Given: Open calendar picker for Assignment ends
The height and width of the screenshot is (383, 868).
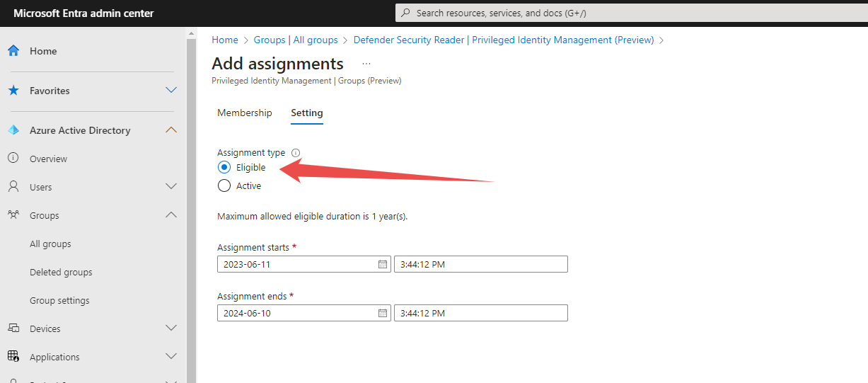Looking at the screenshot, I should tap(383, 313).
